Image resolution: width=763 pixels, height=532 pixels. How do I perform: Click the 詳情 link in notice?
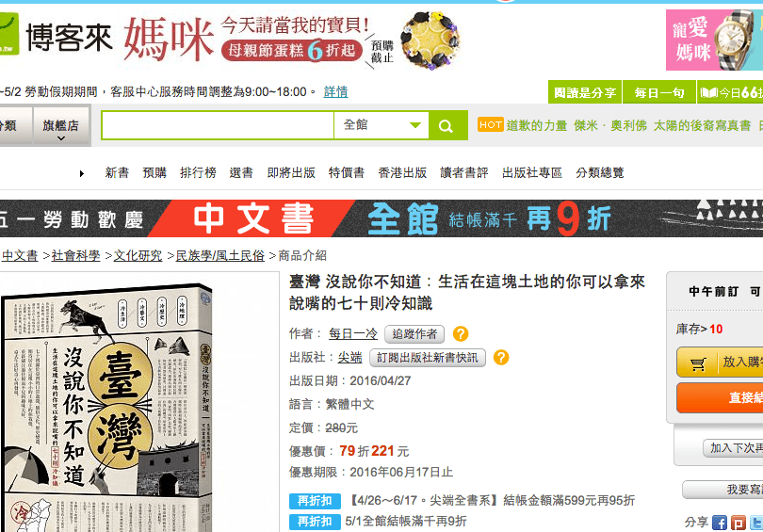(x=335, y=92)
